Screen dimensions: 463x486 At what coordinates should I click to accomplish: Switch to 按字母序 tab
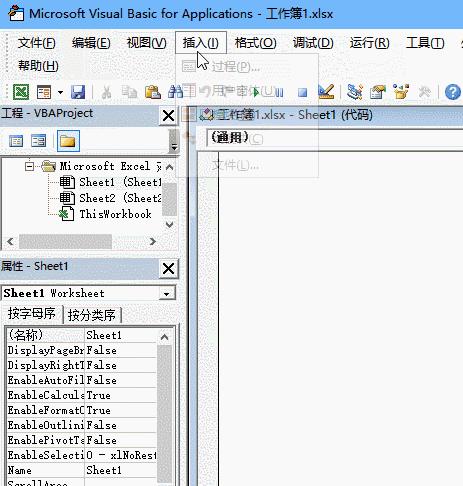point(32,314)
